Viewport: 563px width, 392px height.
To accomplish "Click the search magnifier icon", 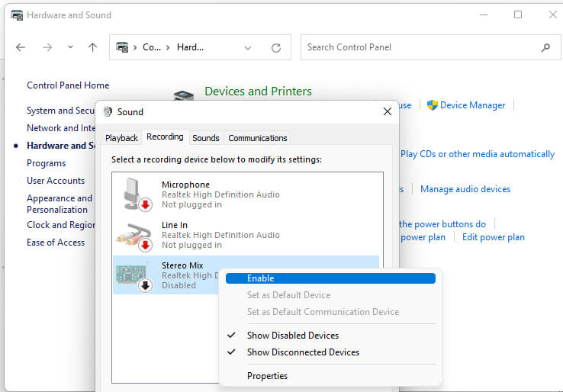I will 545,47.
